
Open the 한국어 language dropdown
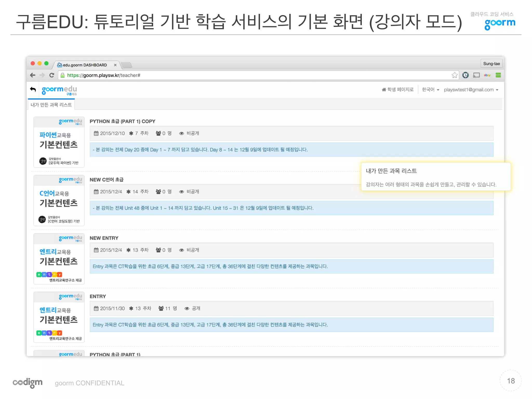430,90
